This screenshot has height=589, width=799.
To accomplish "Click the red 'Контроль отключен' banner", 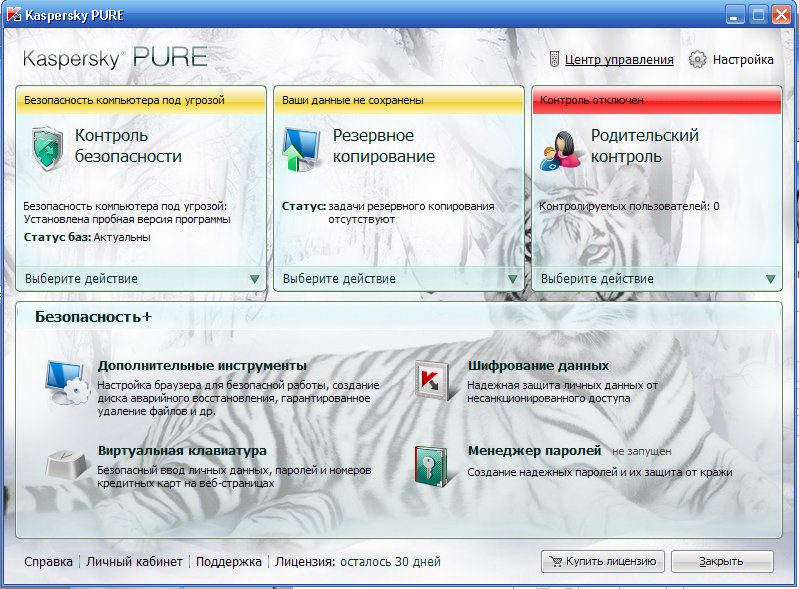I will click(x=657, y=100).
